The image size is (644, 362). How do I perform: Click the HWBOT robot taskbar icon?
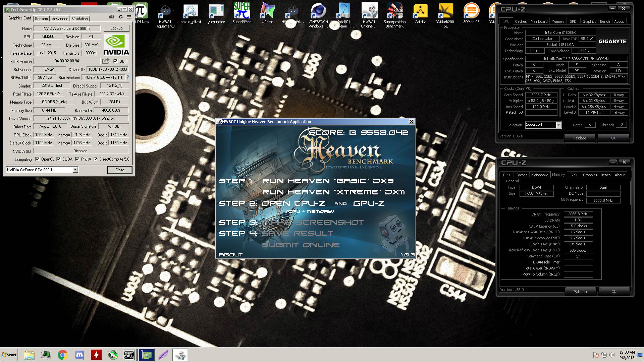(180, 355)
